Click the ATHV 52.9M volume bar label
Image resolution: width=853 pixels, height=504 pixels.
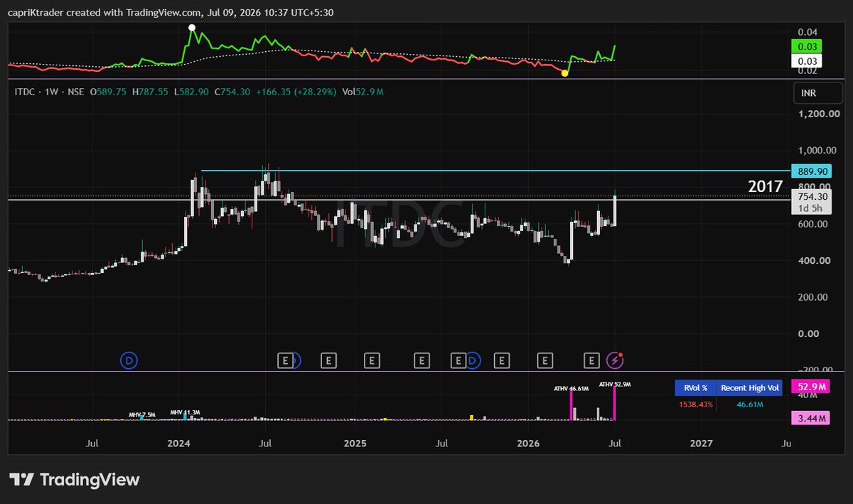[615, 384]
